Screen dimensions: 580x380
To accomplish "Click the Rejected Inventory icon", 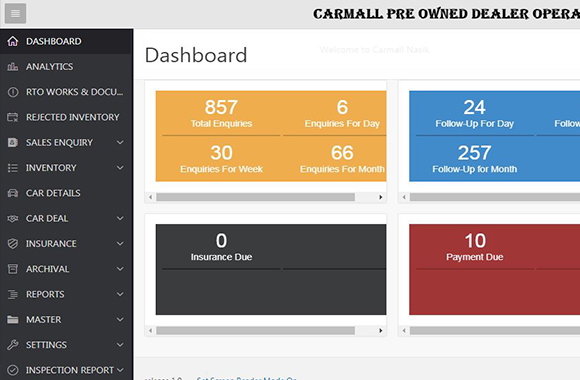I will point(13,117).
